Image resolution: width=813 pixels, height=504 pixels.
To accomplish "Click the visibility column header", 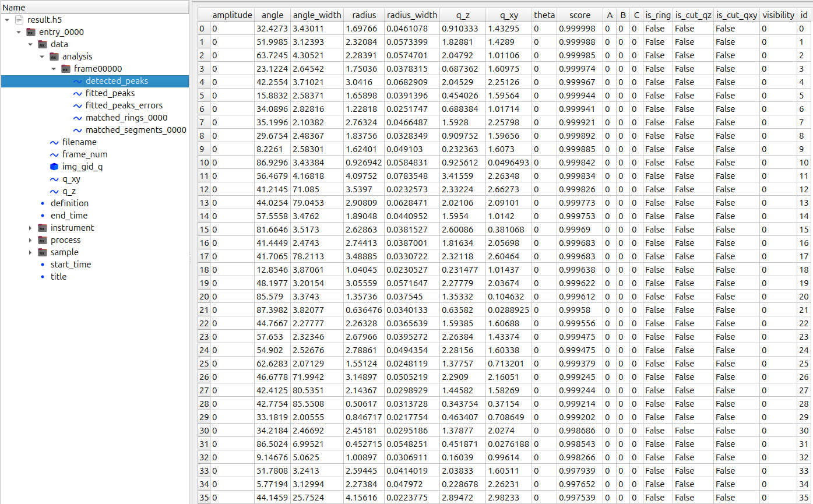I will coord(778,15).
